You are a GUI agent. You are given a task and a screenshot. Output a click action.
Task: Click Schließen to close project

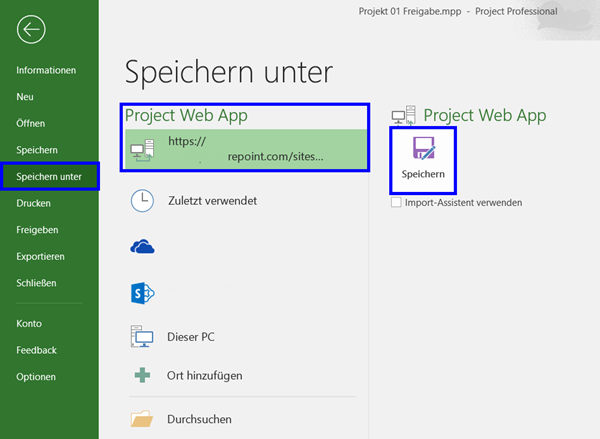(37, 283)
